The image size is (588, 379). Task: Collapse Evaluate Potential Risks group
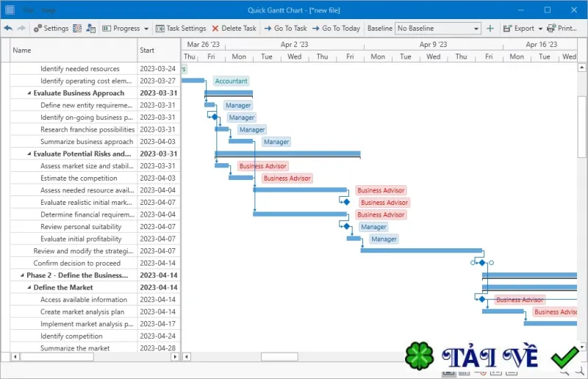coord(29,154)
